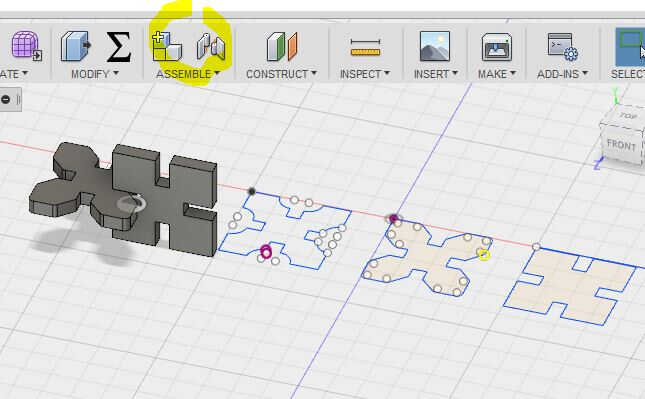Click the Sigma change parameters icon
The height and width of the screenshot is (399, 645).
(118, 47)
